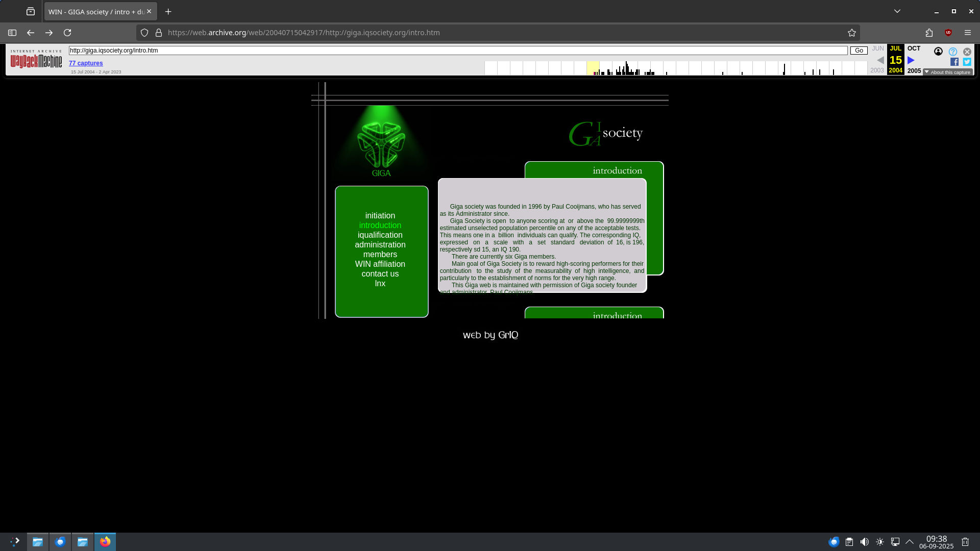Image resolution: width=980 pixels, height=551 pixels.
Task: Open the contact us menu link
Action: pos(380,274)
